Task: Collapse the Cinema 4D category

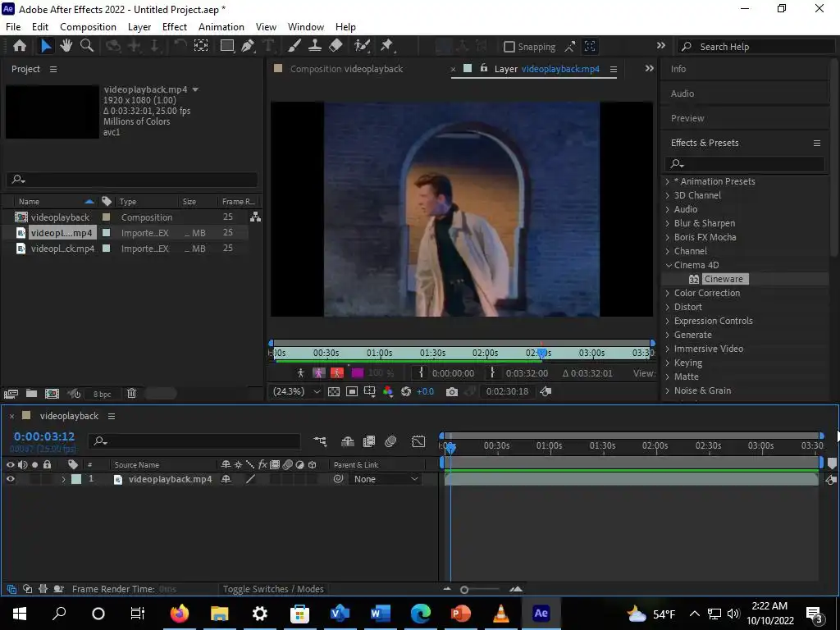Action: tap(668, 265)
